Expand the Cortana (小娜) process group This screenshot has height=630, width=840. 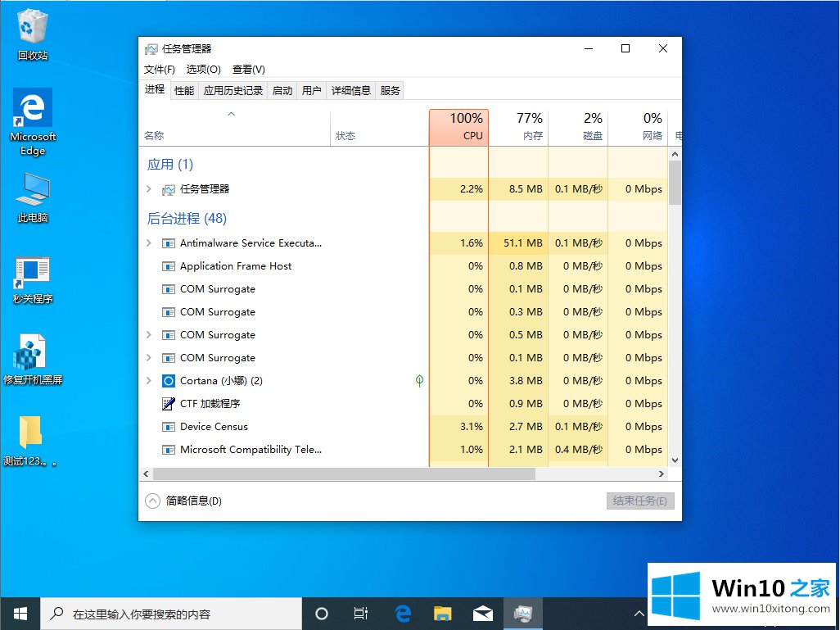(149, 381)
